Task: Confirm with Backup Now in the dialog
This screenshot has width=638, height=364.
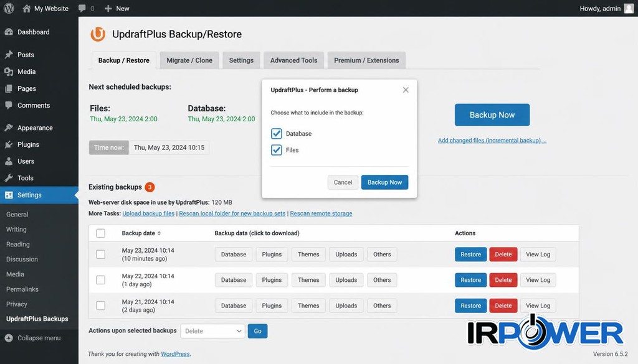Action: tap(384, 182)
